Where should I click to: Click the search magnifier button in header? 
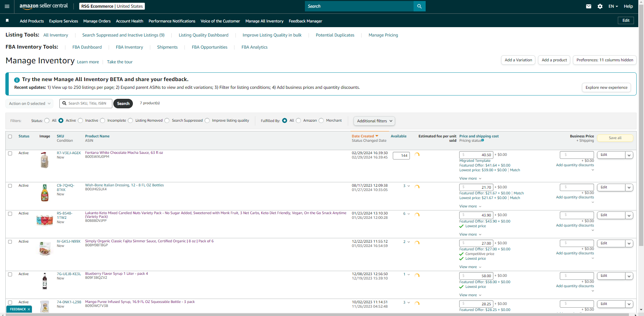419,6
